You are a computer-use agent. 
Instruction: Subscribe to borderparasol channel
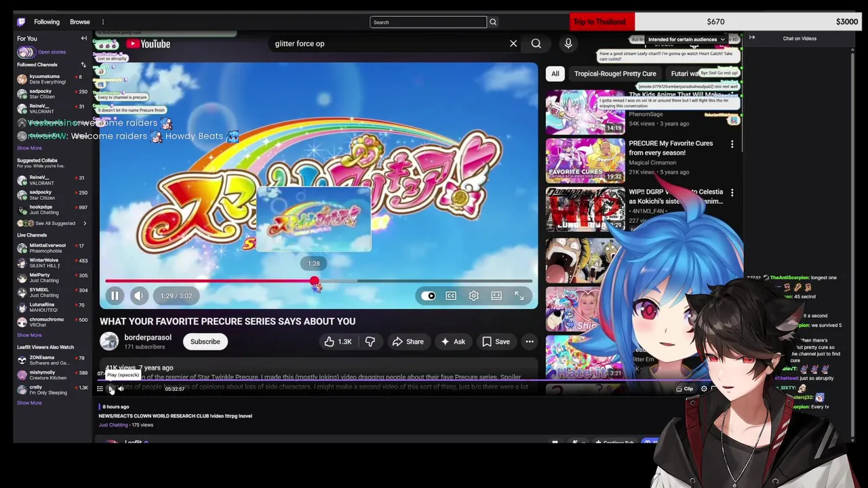coord(205,342)
